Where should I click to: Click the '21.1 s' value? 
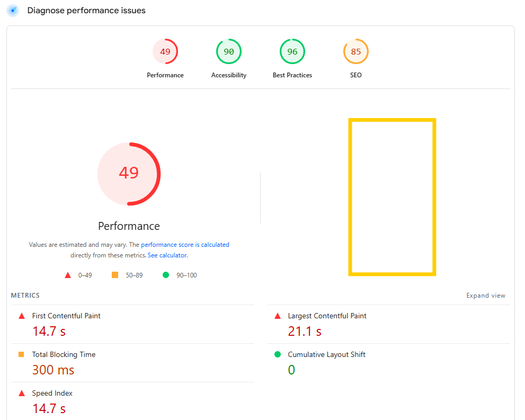point(305,332)
